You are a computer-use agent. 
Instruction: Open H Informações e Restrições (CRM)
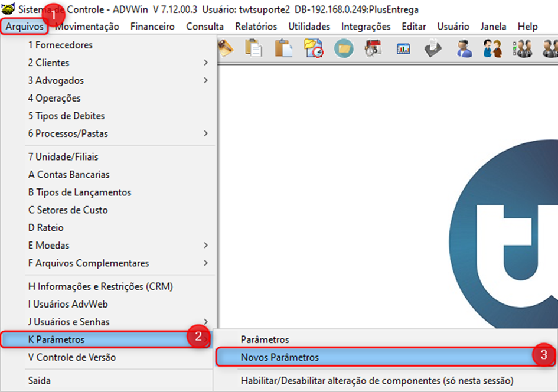109,286
